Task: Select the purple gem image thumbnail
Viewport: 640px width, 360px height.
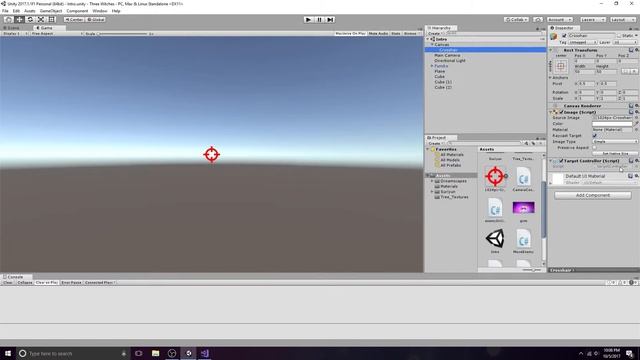Action: tap(523, 208)
